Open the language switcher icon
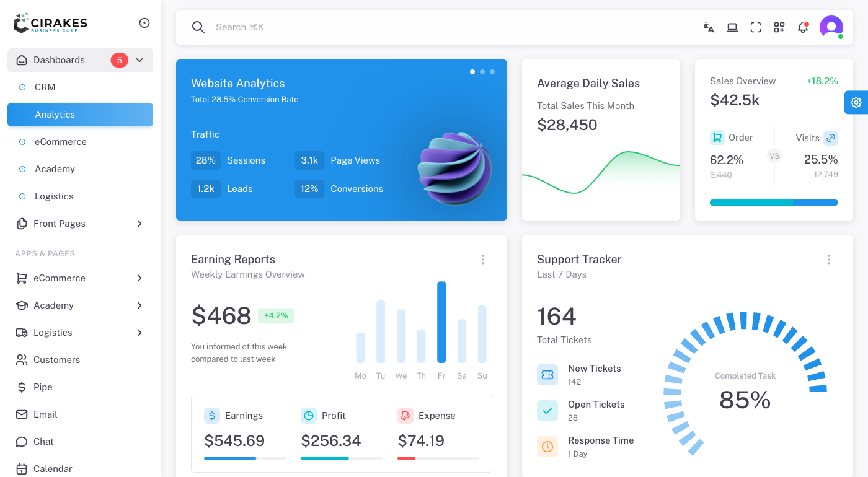The height and width of the screenshot is (477, 868). click(708, 27)
